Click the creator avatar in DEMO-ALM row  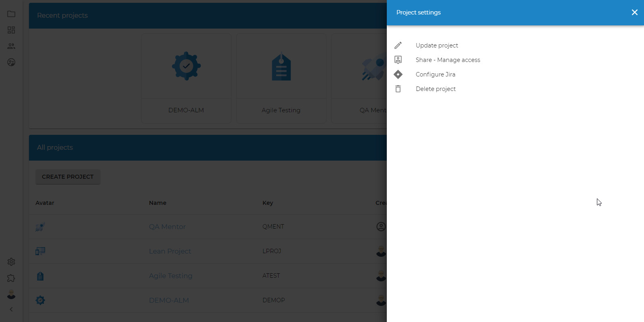381,300
